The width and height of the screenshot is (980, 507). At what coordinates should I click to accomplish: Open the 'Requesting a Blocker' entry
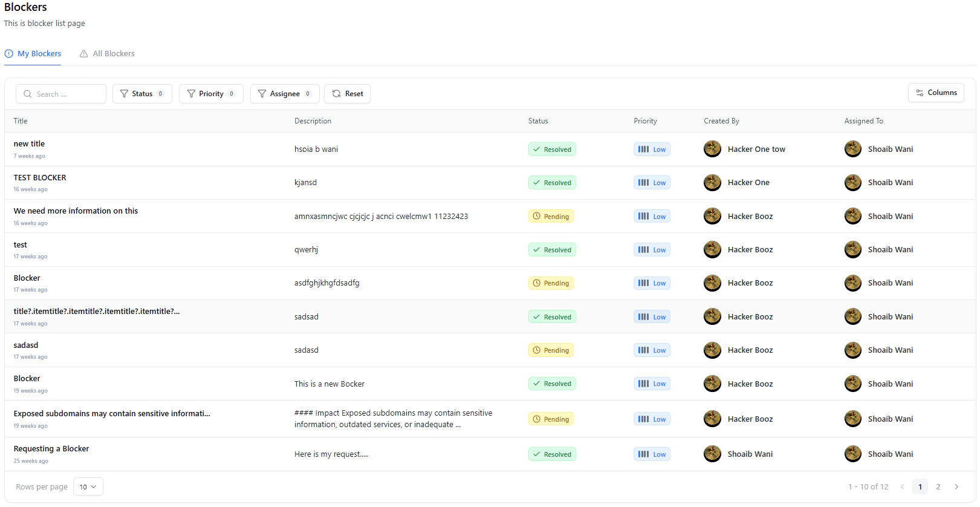(x=51, y=449)
